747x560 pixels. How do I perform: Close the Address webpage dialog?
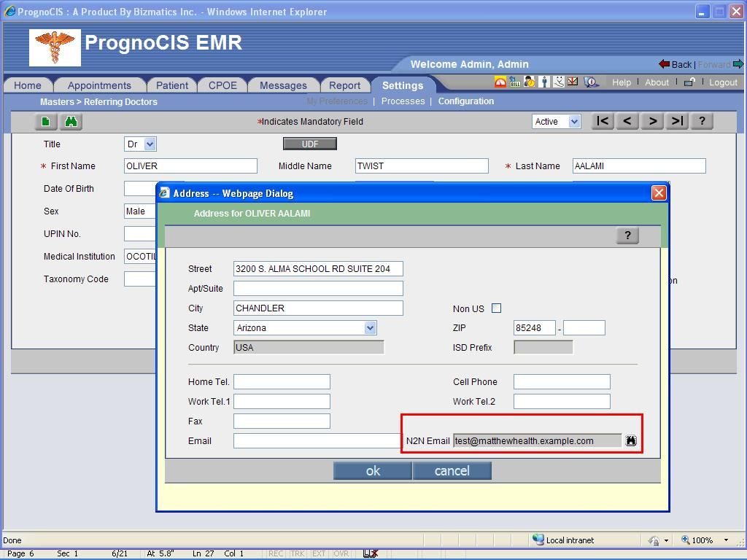point(659,192)
